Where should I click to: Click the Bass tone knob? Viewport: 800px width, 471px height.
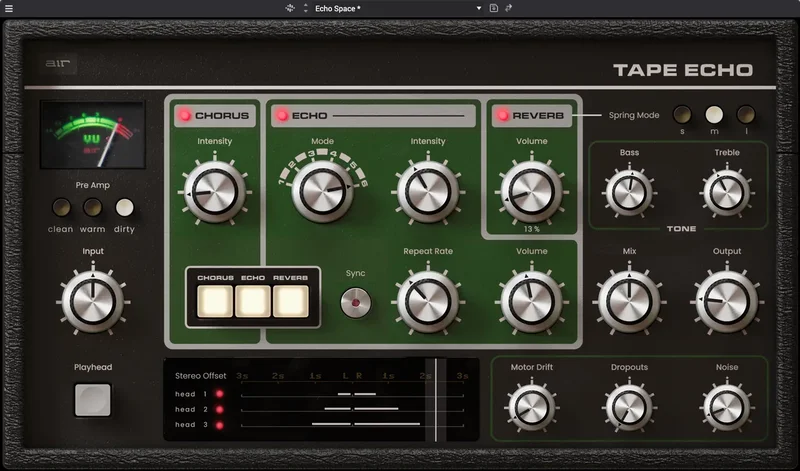(x=629, y=193)
